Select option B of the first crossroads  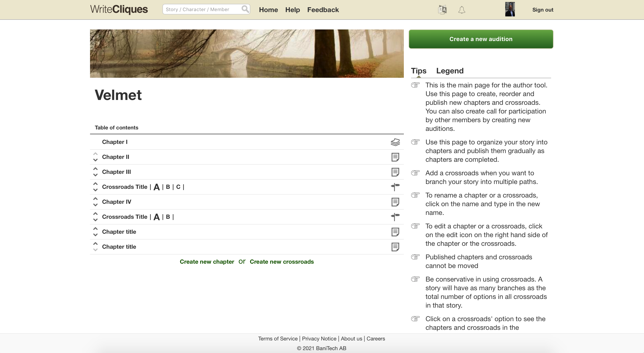tap(168, 187)
